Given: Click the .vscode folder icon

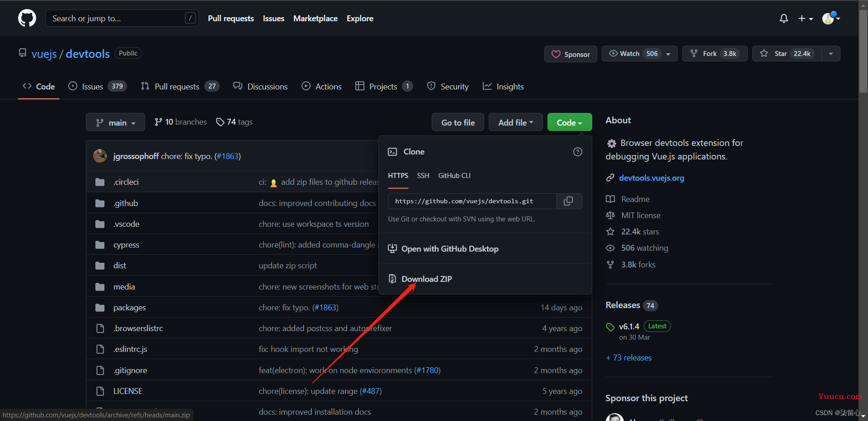Looking at the screenshot, I should [x=100, y=224].
